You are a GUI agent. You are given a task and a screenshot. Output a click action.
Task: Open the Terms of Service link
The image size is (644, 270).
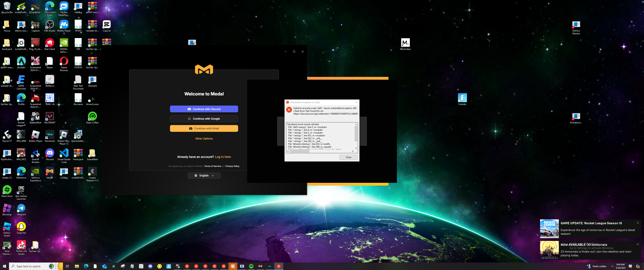coord(212,166)
